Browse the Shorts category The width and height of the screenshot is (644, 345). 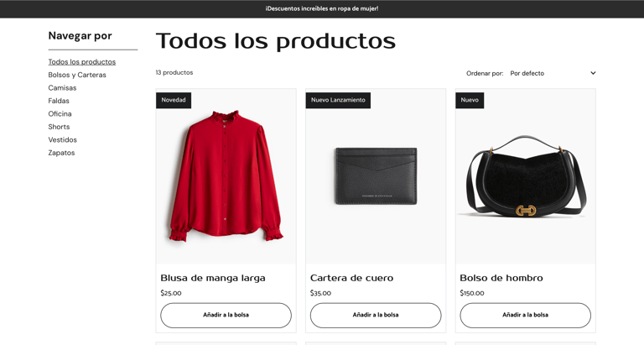point(60,127)
